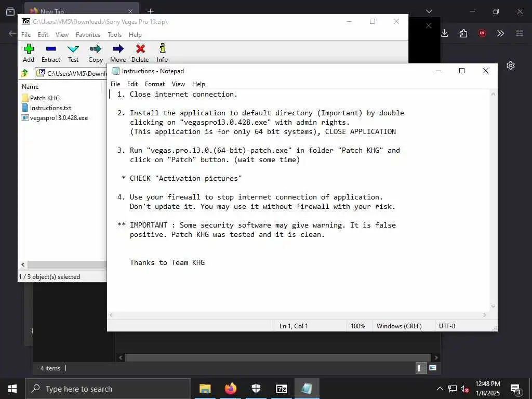Open Firefox downloads icon
The height and width of the screenshot is (399, 532).
(445, 33)
